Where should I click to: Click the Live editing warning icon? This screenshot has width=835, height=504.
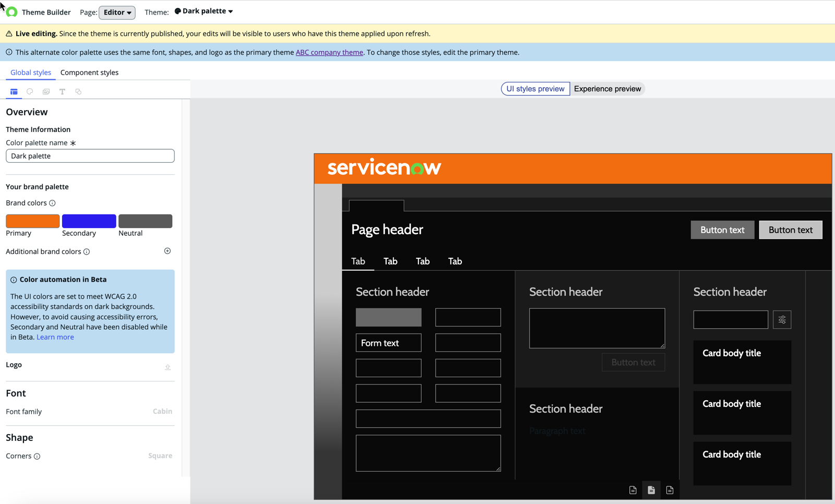pyautogui.click(x=9, y=33)
